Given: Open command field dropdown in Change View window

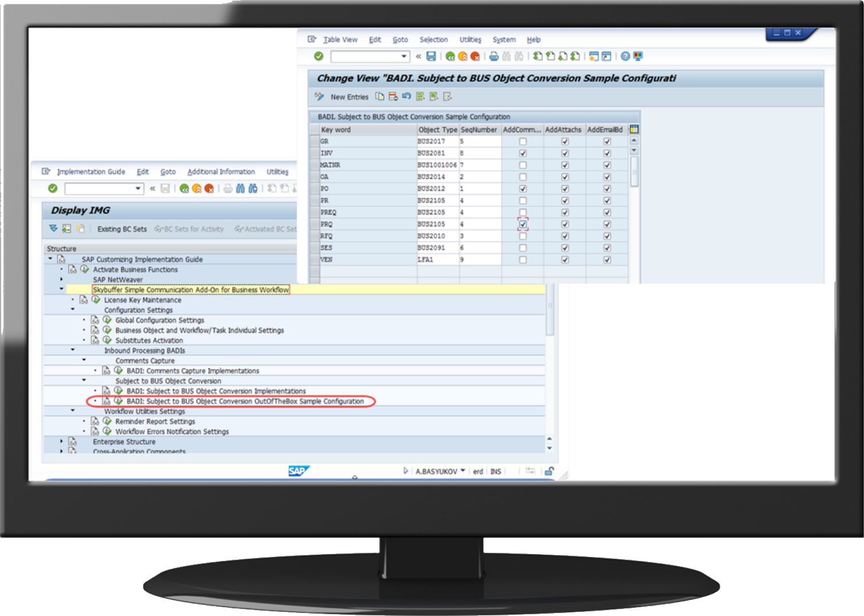Looking at the screenshot, I should [x=404, y=56].
